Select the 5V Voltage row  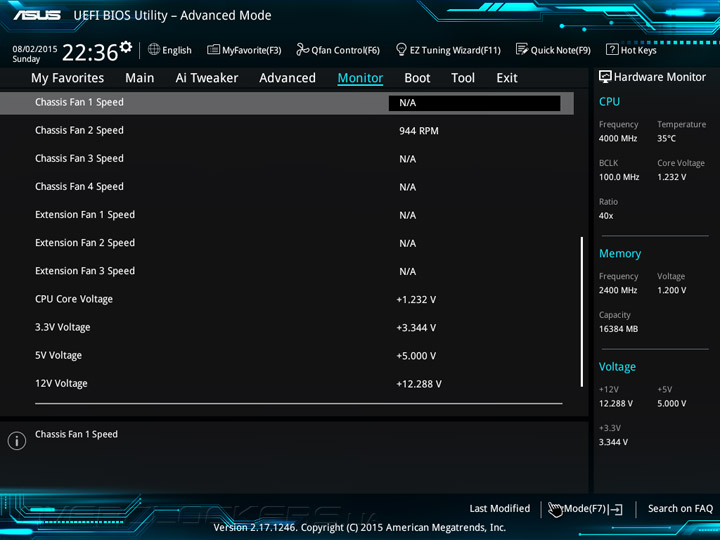point(287,355)
